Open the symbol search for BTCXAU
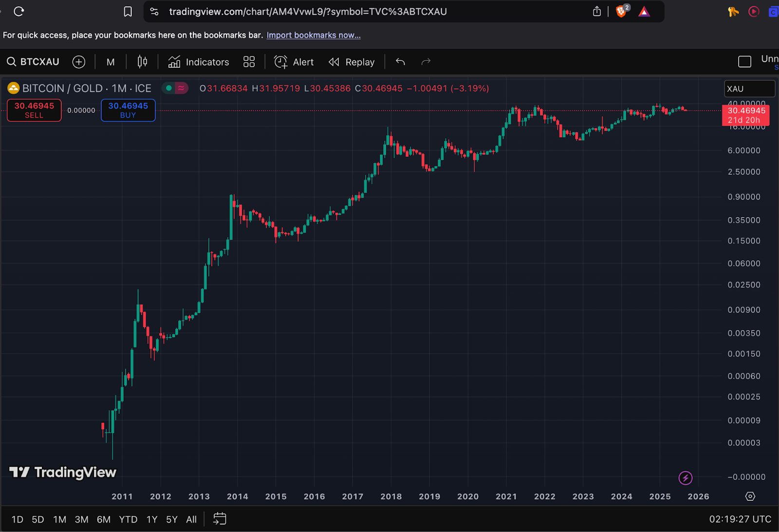This screenshot has height=532, width=779. point(33,61)
